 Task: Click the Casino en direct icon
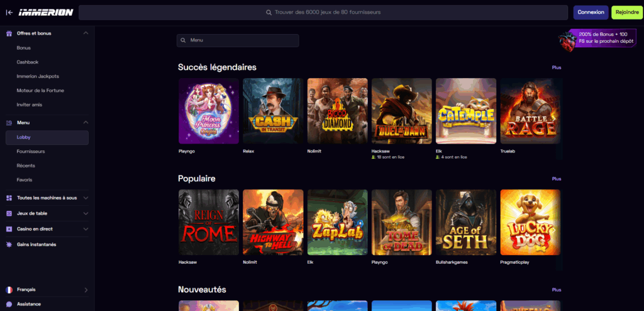point(9,229)
